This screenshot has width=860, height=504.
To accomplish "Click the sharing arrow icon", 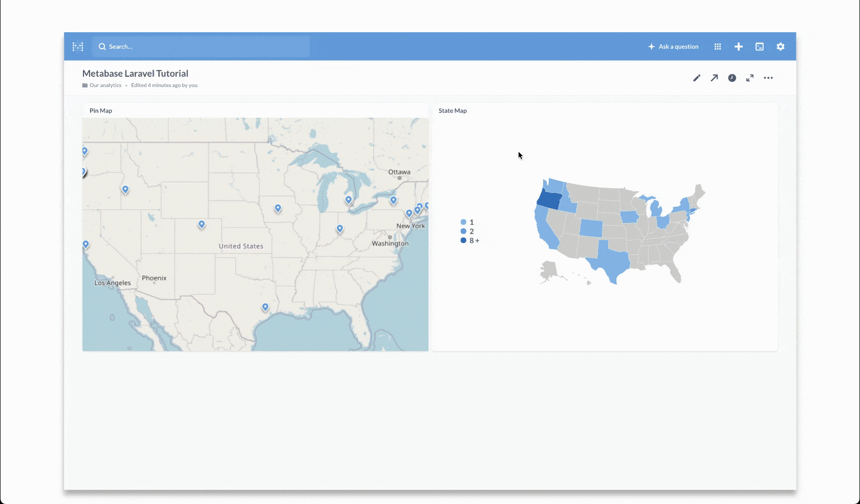I will coord(714,78).
